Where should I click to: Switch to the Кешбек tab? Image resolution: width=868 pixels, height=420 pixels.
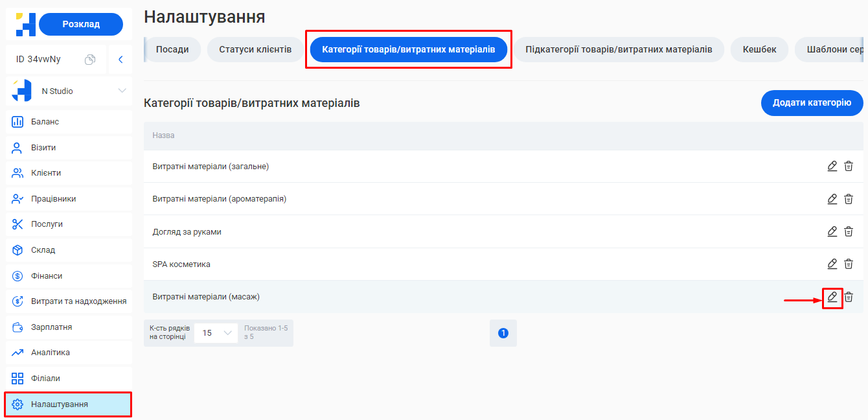point(759,49)
